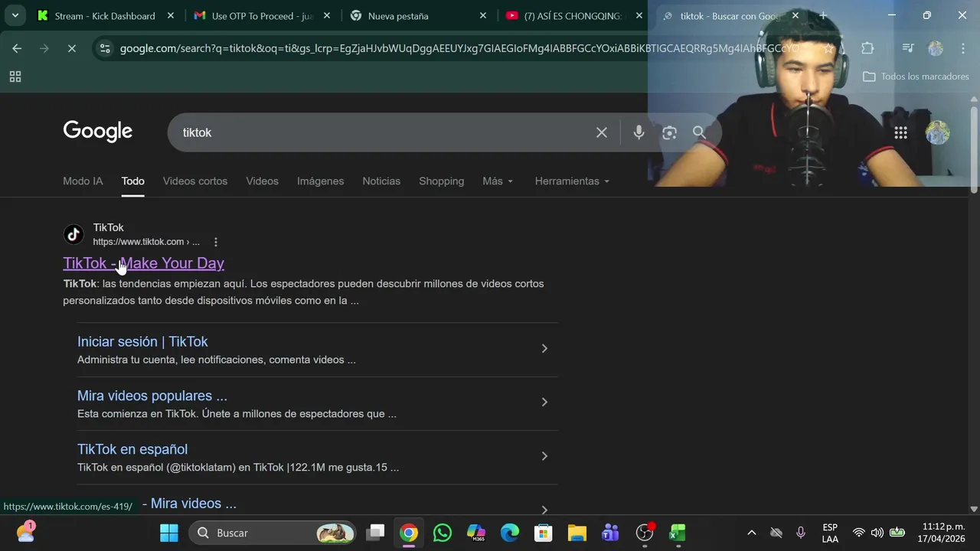Open volume control in system tray
The width and height of the screenshot is (980, 551).
coord(877,533)
